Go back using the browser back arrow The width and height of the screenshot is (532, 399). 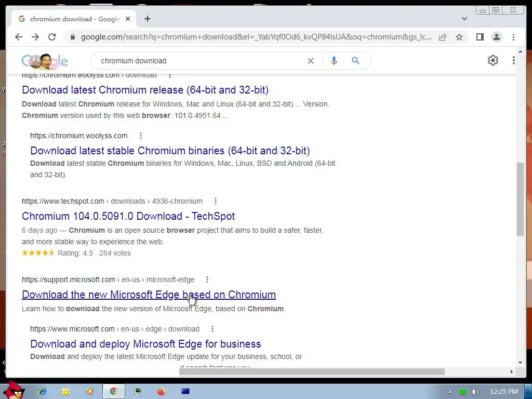click(x=19, y=37)
